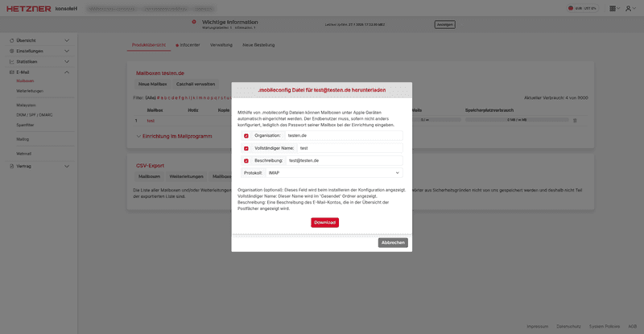Screen dimensions: 644x334
Task: Open the apps grid icon menu
Action: click(x=613, y=8)
